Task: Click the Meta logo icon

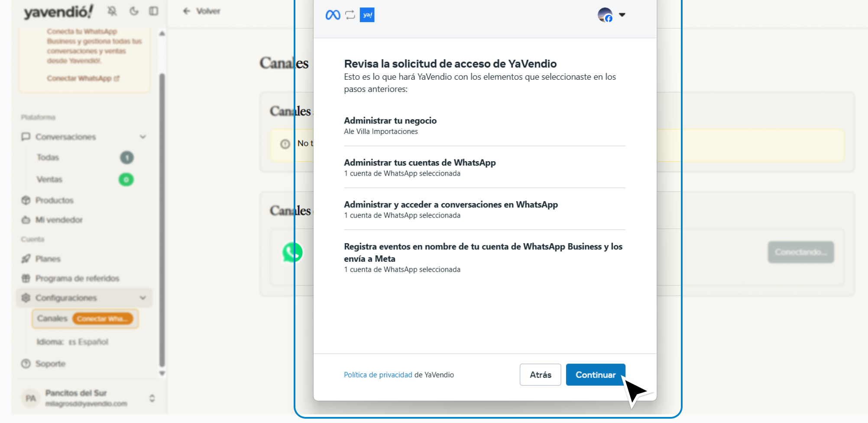Action: [333, 15]
